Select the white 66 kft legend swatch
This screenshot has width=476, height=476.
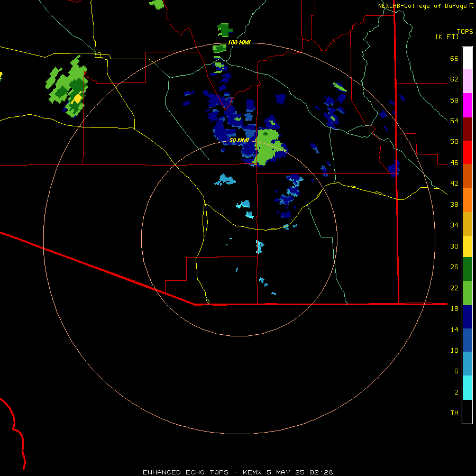click(x=467, y=58)
